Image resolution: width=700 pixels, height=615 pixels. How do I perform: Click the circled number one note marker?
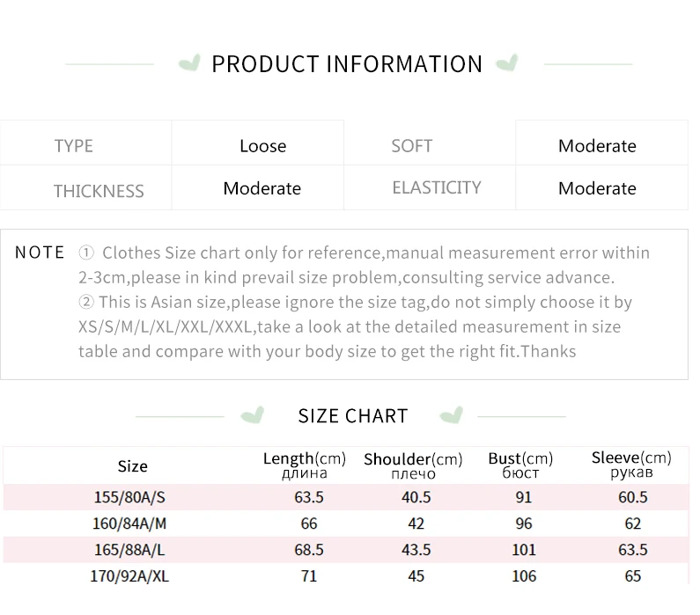(86, 253)
